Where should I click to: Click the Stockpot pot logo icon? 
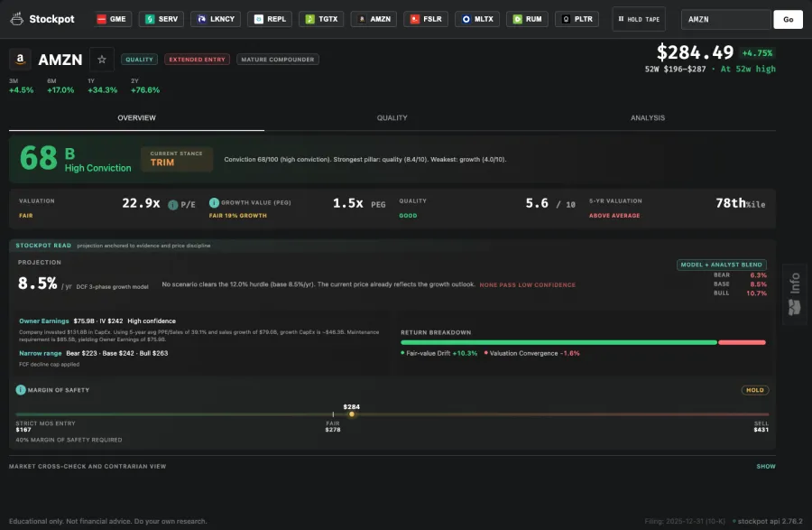(16, 19)
